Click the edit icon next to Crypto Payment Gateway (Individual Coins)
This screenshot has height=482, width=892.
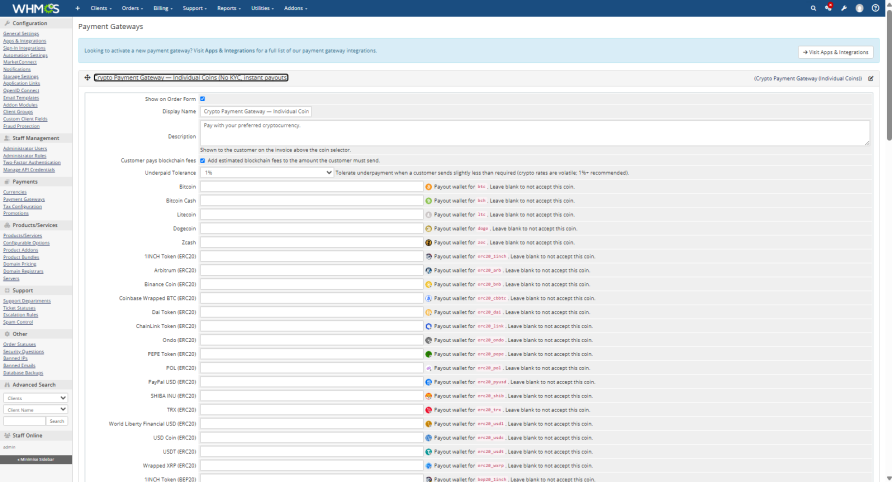coord(870,79)
